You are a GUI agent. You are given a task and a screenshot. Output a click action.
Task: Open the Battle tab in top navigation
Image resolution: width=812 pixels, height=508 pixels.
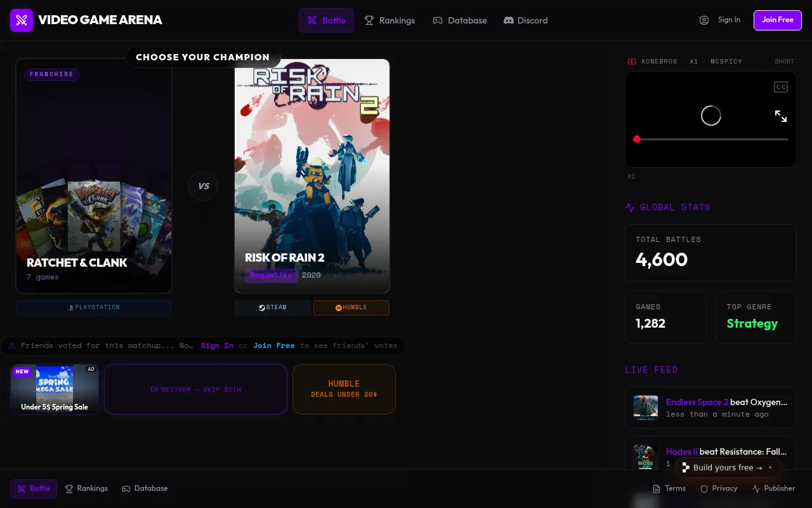pos(326,20)
